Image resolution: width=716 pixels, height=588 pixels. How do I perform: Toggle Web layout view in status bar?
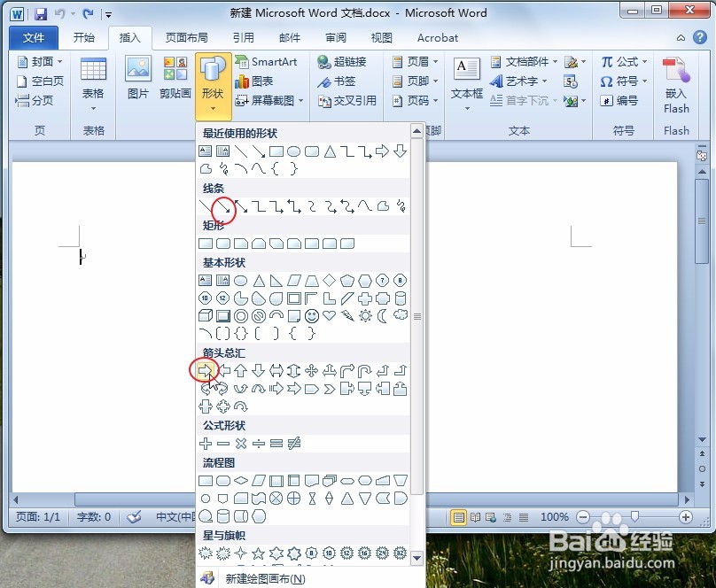tap(490, 517)
